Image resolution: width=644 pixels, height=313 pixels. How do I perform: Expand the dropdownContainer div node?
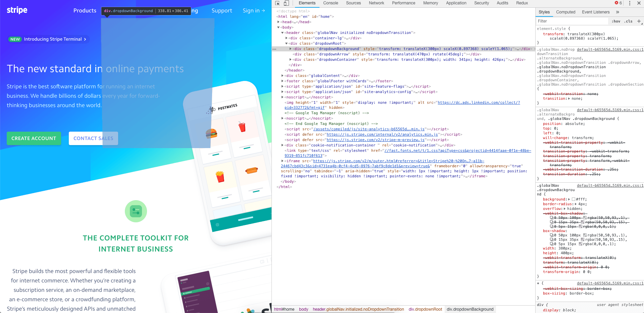point(291,59)
